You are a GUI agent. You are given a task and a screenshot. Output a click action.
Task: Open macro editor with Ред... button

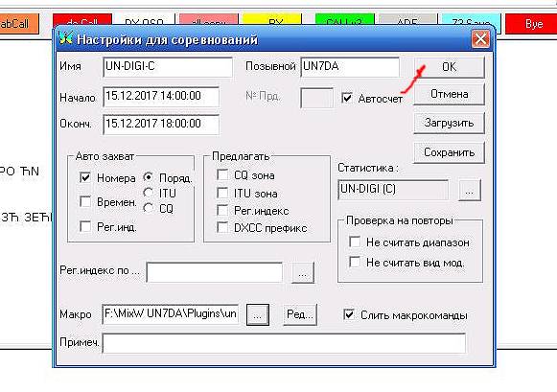[x=300, y=314]
